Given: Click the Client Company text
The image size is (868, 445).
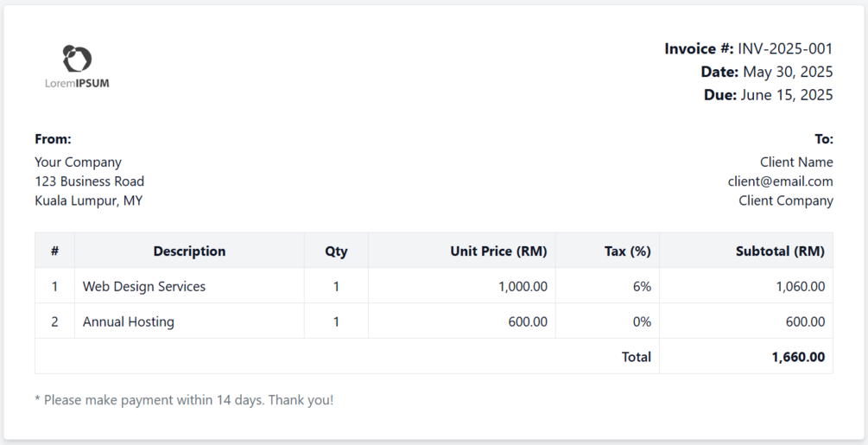Looking at the screenshot, I should pyautogui.click(x=785, y=201).
